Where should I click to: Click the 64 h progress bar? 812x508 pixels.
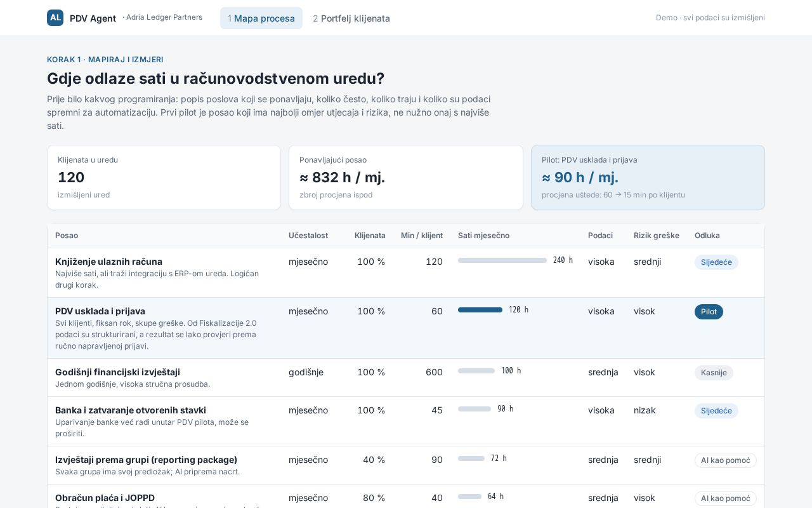[469, 497]
